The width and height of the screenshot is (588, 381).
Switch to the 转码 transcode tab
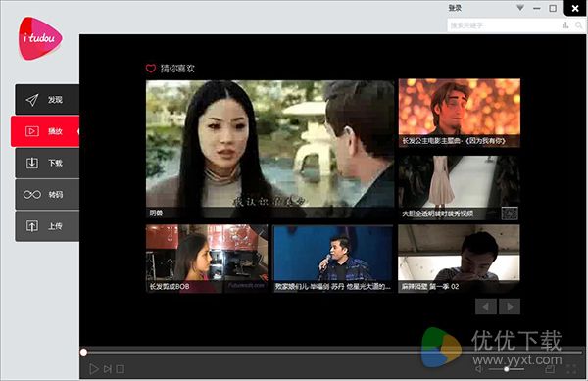tap(47, 194)
